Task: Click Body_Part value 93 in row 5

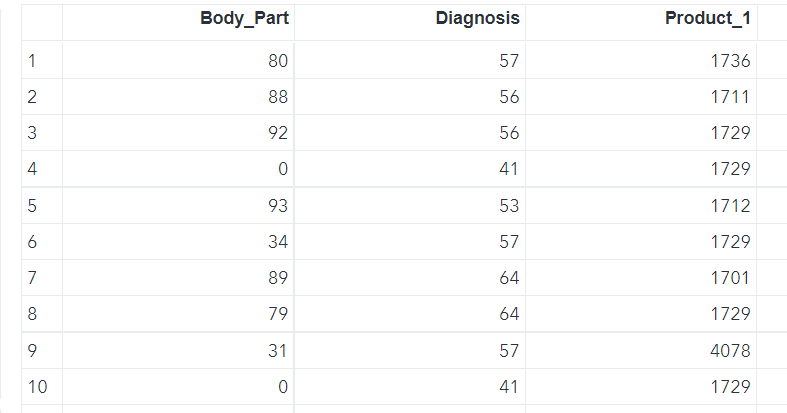Action: pyautogui.click(x=277, y=206)
